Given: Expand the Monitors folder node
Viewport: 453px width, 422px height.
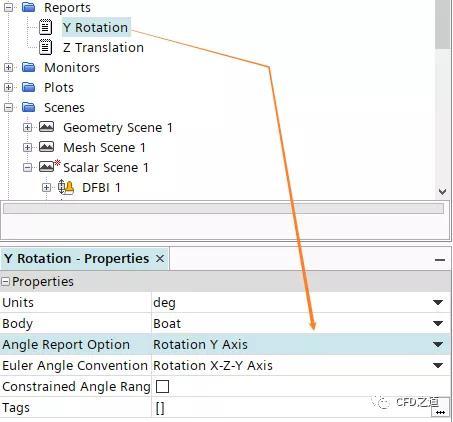Looking at the screenshot, I should click(8, 67).
